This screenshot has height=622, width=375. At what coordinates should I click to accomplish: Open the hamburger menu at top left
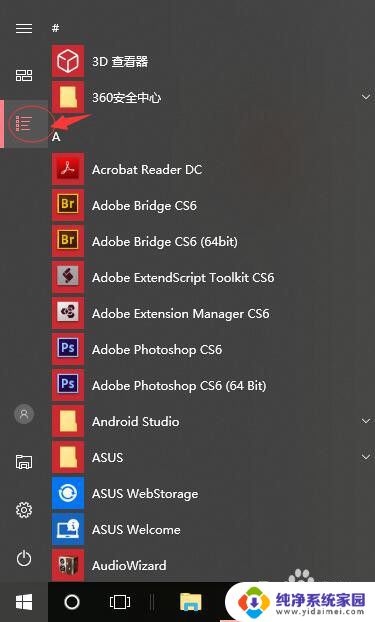coord(24,29)
